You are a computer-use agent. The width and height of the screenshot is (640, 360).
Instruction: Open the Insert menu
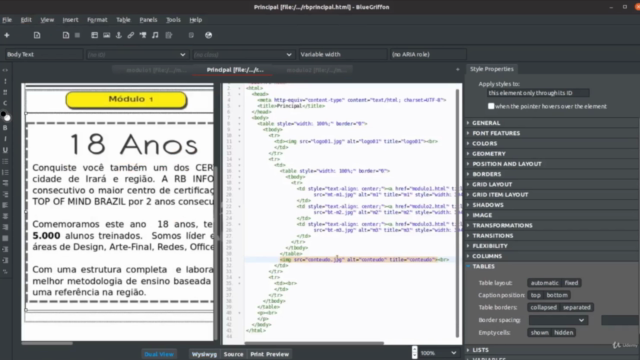point(70,20)
